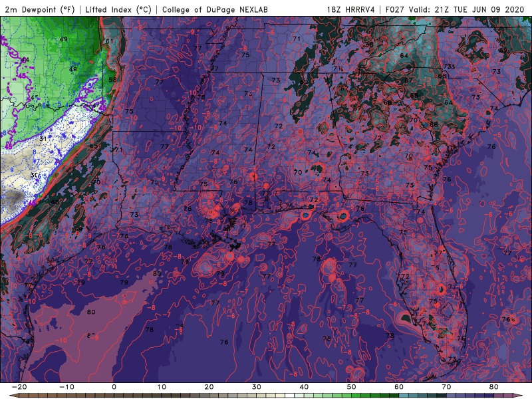Click the "College of DuPage NEXLAB" credit text
Image resolution: width=532 pixels, height=399 pixels.
(215, 9)
